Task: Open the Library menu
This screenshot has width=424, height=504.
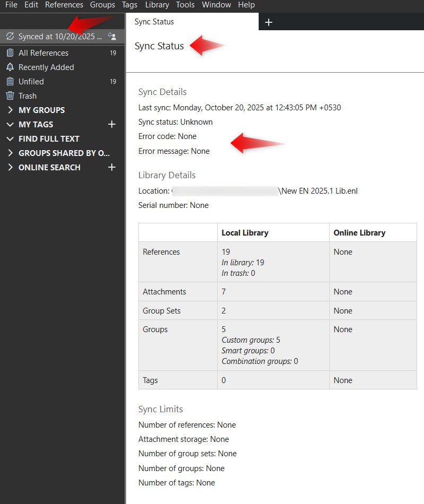Action: 157,5
